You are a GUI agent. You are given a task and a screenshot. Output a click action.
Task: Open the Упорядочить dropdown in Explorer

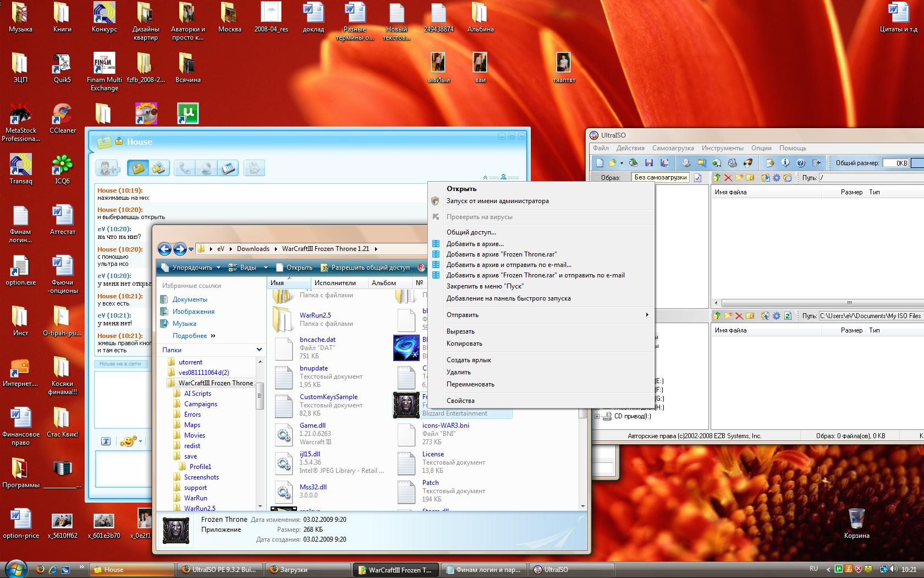191,268
